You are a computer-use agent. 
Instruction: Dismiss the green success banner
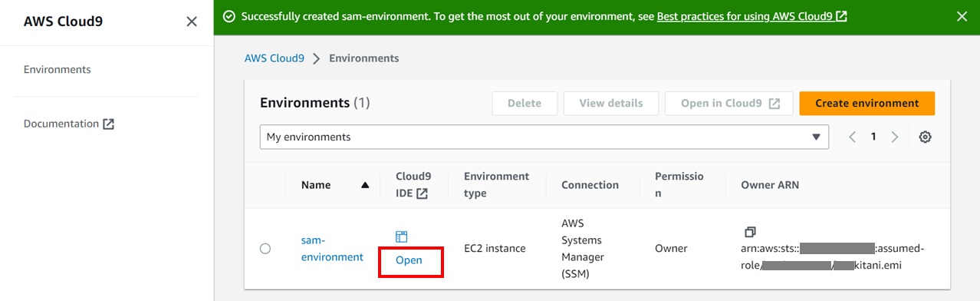pyautogui.click(x=962, y=16)
